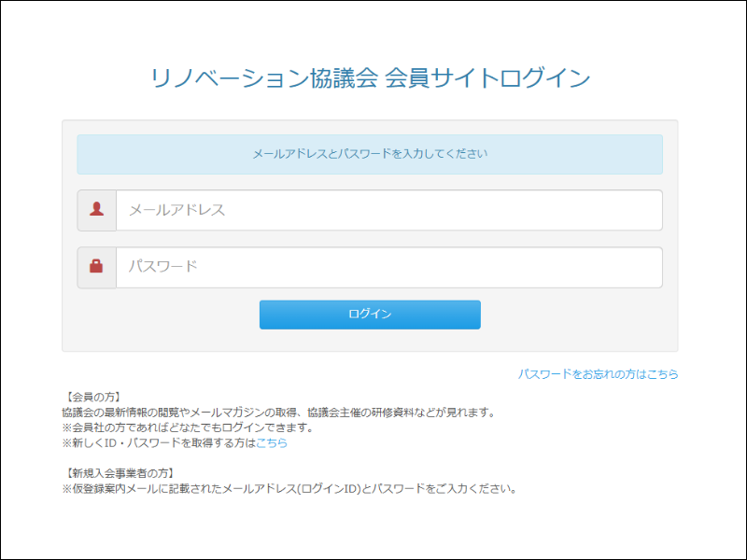
Task: Click the red lock icon beside password field
Action: coord(96,266)
